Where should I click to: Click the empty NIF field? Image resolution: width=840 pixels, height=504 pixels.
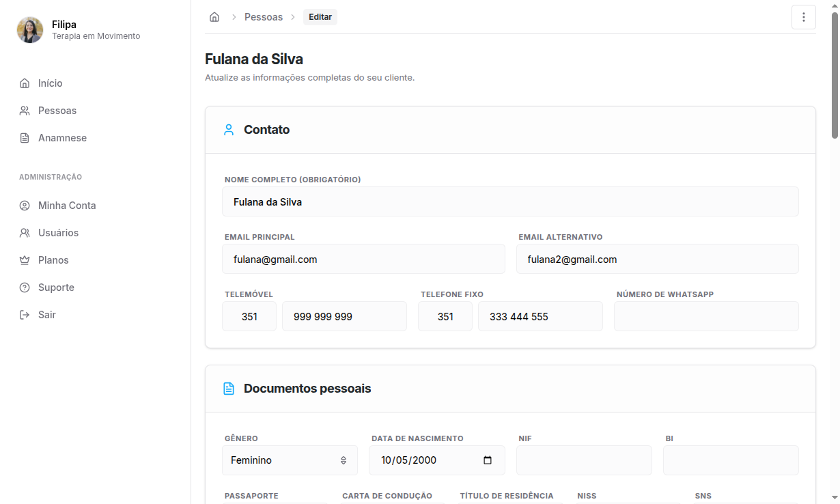[584, 460]
